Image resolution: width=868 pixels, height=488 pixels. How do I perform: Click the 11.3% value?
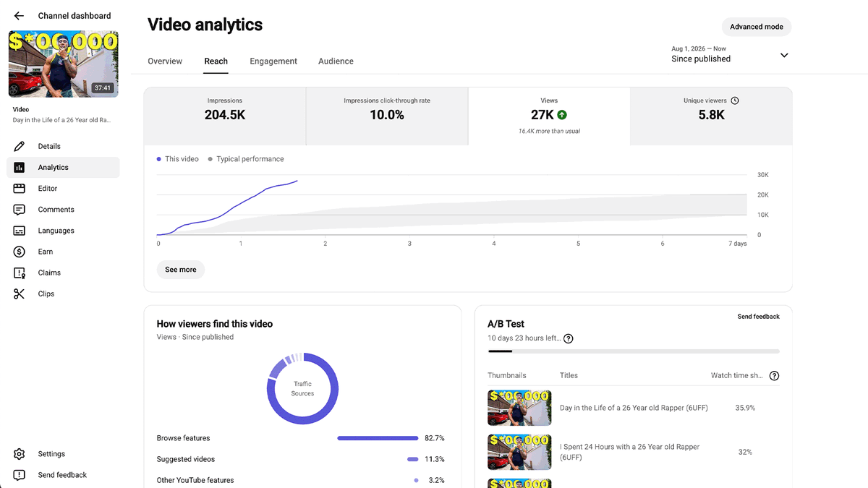point(435,459)
